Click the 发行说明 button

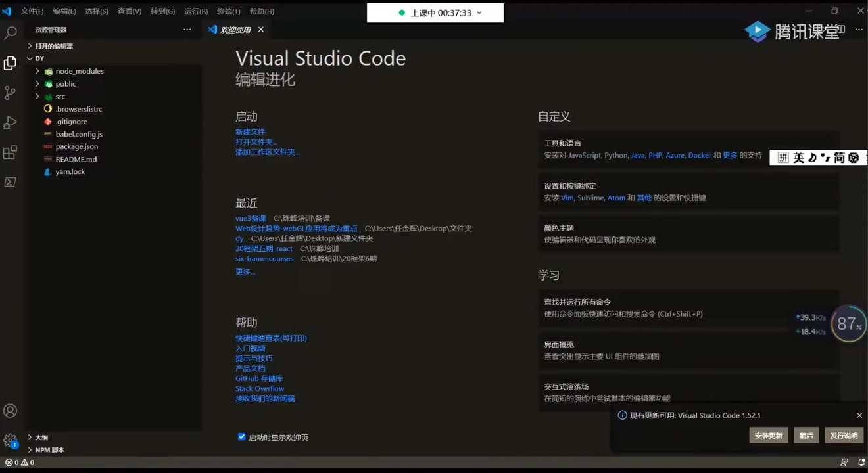(844, 436)
